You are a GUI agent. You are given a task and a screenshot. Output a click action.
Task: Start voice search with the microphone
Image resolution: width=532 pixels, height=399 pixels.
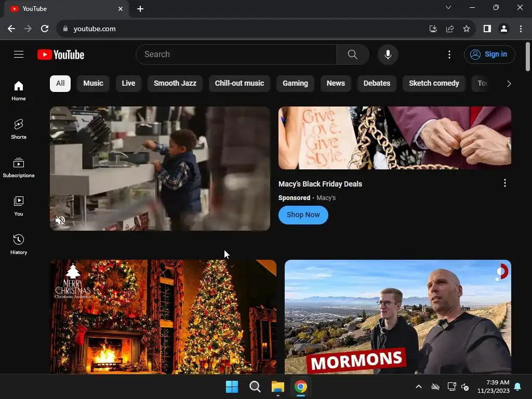coord(388,54)
